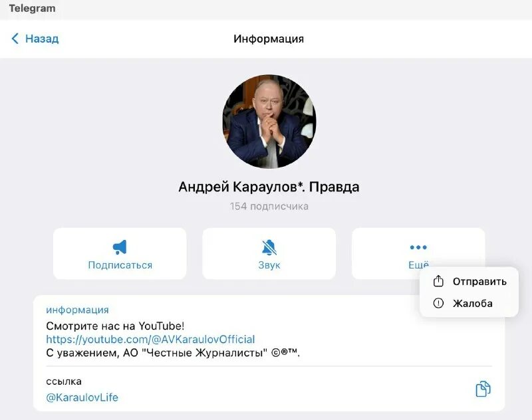Screen dimensions: 532x420
Task: Toggle notifications via Звук label
Action: pyautogui.click(x=269, y=265)
